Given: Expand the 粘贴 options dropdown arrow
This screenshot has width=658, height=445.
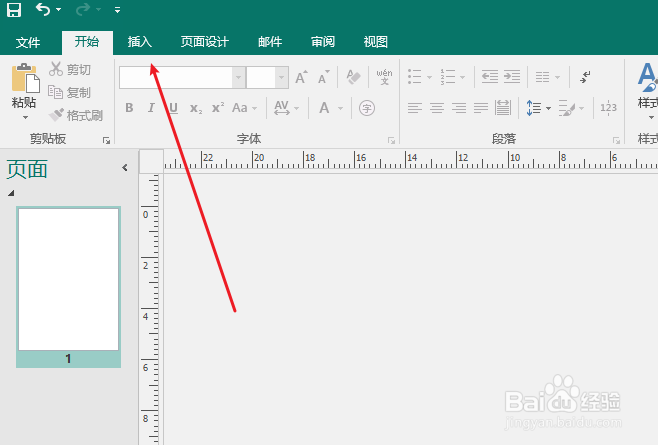Looking at the screenshot, I should [x=25, y=117].
